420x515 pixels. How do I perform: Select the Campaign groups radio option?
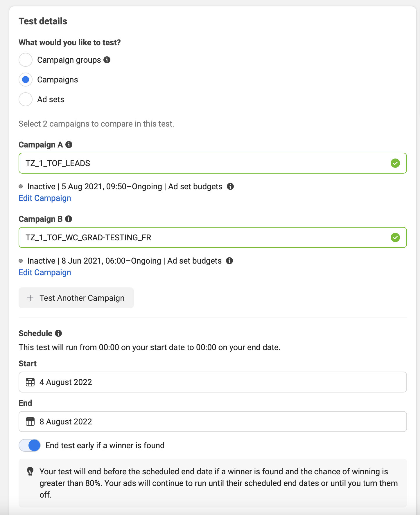click(26, 60)
